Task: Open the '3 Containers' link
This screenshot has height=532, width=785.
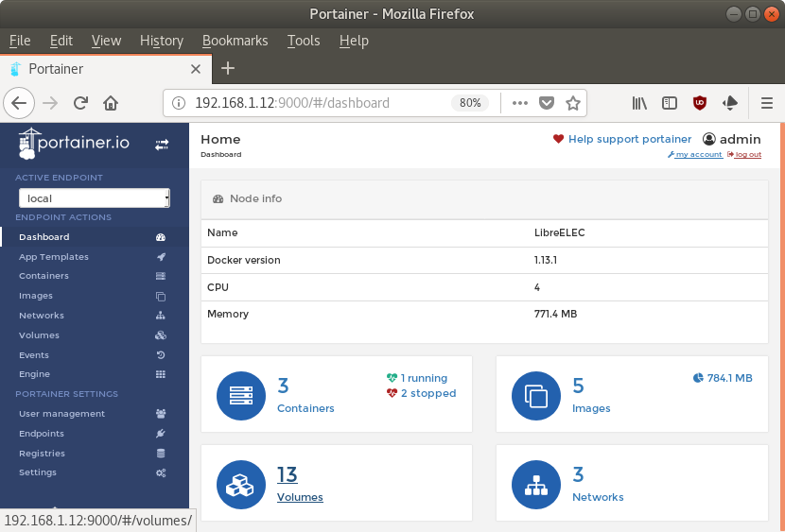Action: coord(305,396)
